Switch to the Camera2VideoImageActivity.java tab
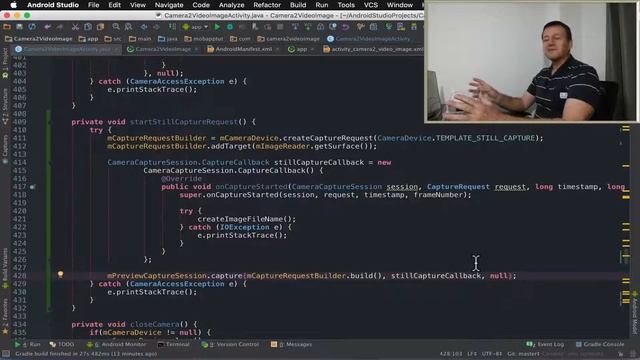 (x=67, y=49)
